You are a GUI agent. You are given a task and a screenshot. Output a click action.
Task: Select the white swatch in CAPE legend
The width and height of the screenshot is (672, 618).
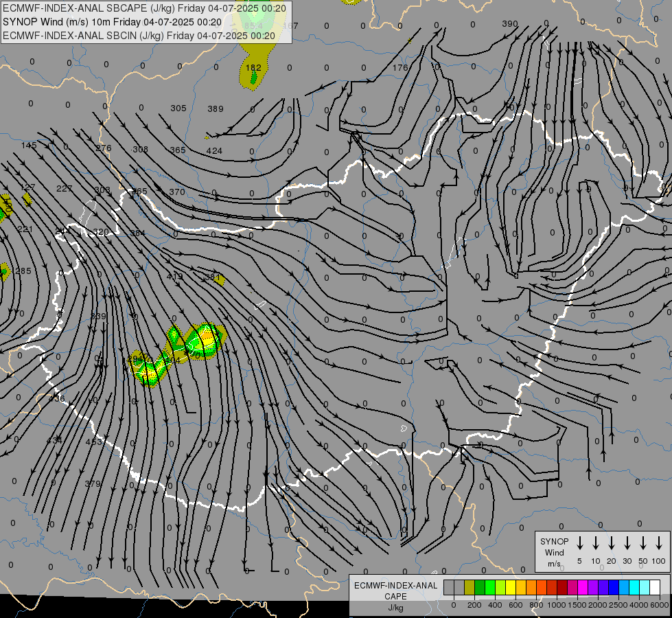pyautogui.click(x=654, y=588)
